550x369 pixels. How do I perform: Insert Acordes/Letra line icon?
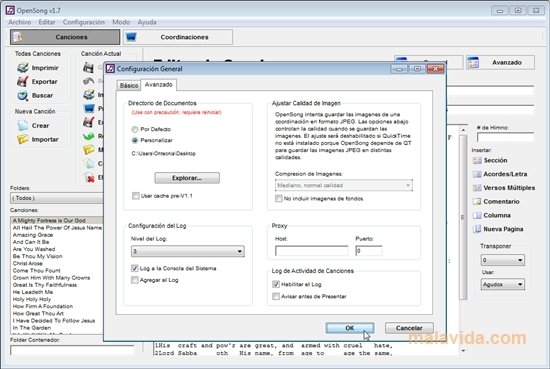(477, 174)
